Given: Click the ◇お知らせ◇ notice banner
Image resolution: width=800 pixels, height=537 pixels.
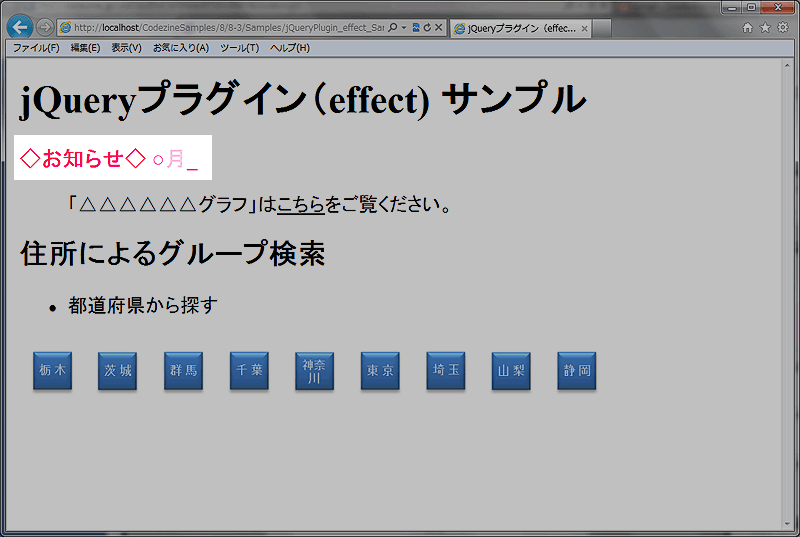Looking at the screenshot, I should coord(113,158).
